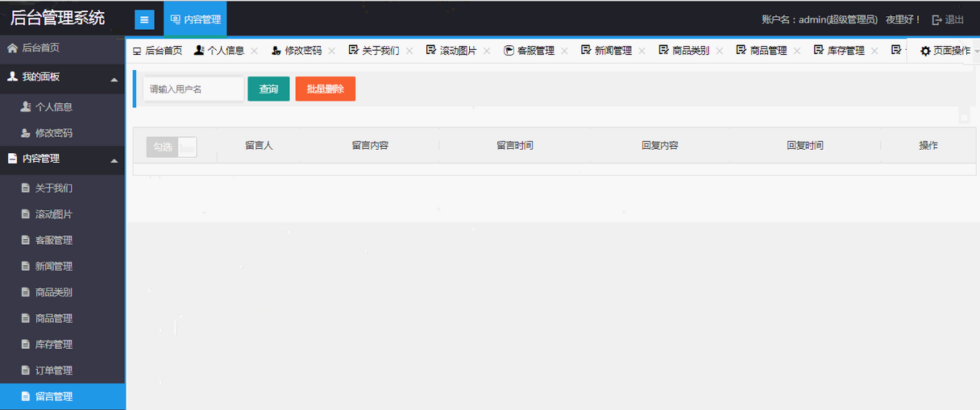Click the admin(超级管理员) account name
980x410 pixels.
(x=837, y=20)
